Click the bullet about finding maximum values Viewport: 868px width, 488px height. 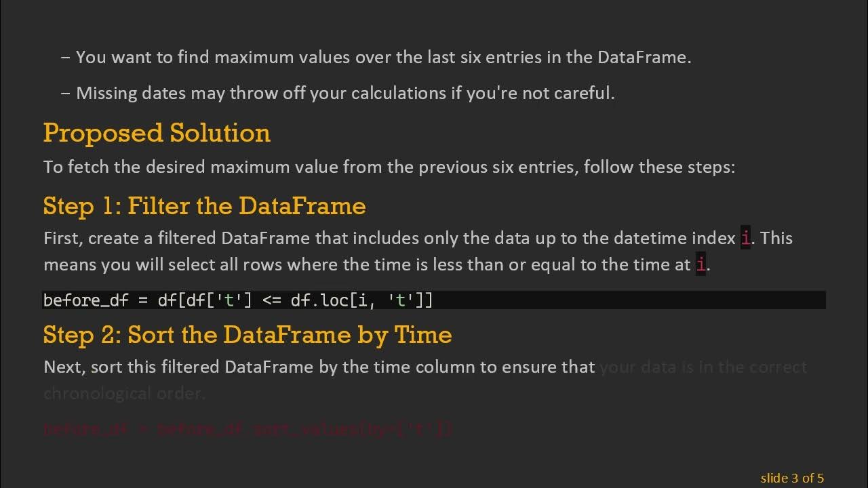pyautogui.click(x=383, y=58)
